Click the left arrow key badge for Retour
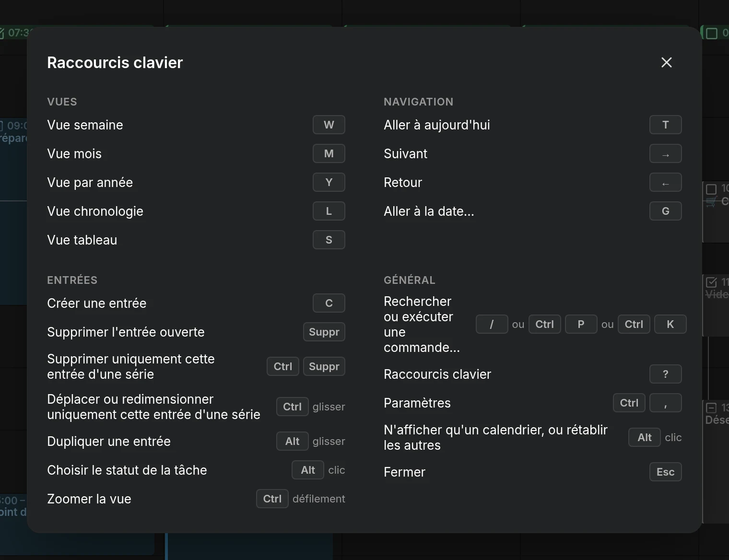This screenshot has height=560, width=729. coord(665,182)
